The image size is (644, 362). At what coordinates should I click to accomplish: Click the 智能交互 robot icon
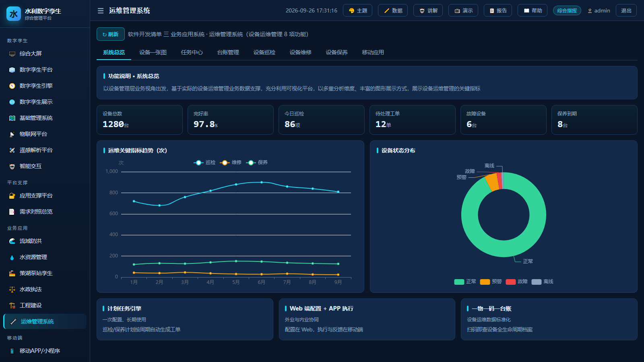point(12,167)
